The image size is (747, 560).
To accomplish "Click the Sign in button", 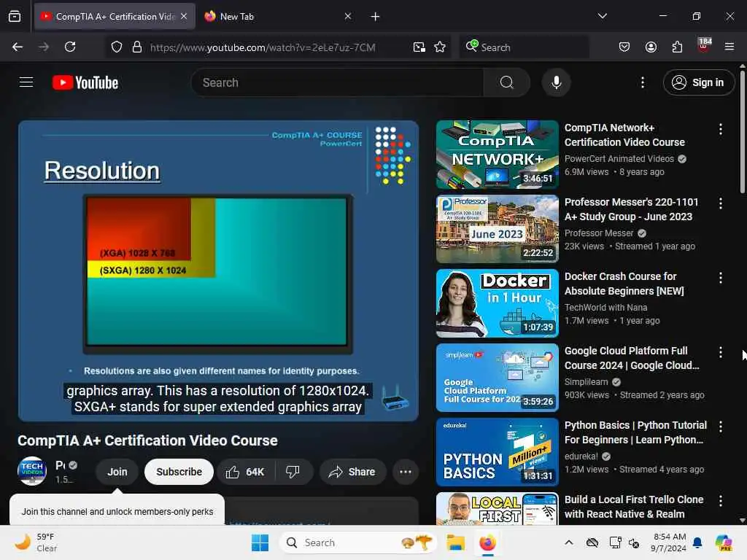I will click(698, 82).
